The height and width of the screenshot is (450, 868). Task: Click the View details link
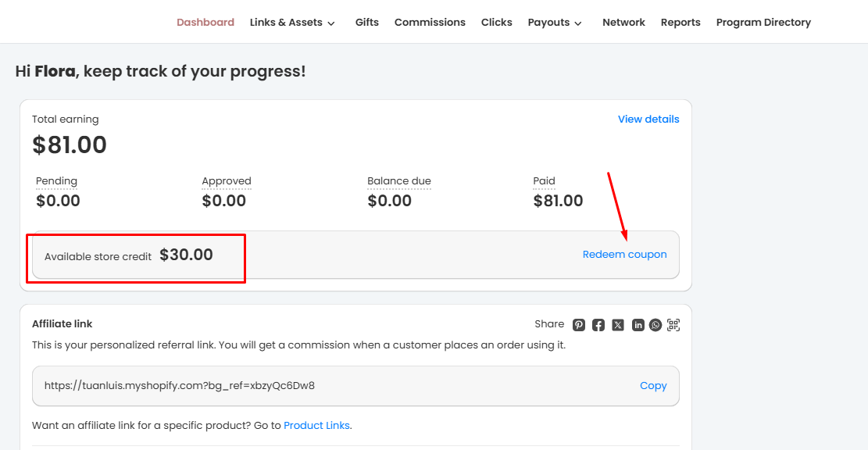point(648,120)
